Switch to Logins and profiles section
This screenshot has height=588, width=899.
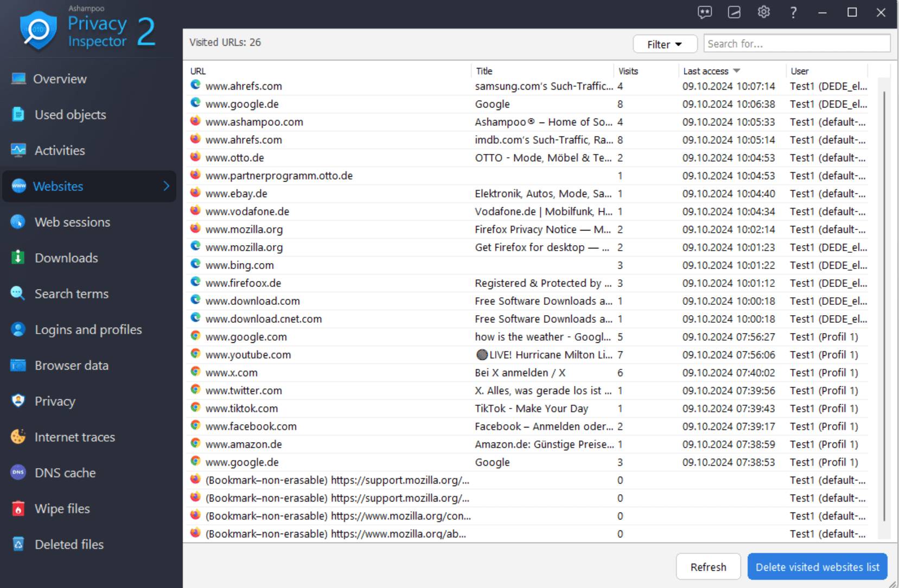pyautogui.click(x=88, y=329)
